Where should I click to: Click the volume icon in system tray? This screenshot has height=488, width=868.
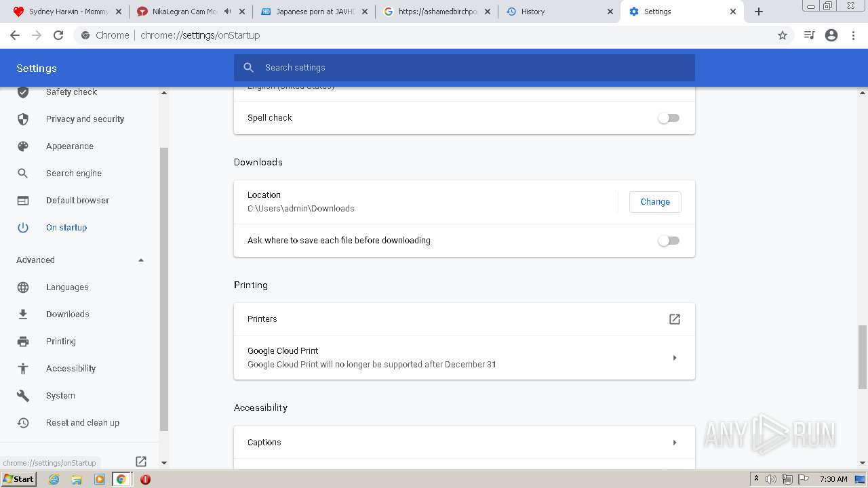tap(771, 479)
